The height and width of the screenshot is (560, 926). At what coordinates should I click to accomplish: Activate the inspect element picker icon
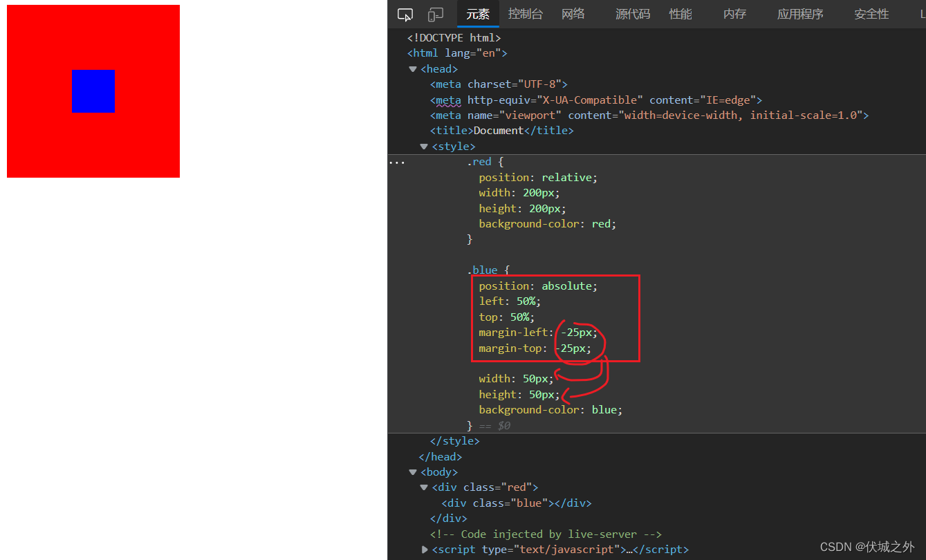click(405, 15)
